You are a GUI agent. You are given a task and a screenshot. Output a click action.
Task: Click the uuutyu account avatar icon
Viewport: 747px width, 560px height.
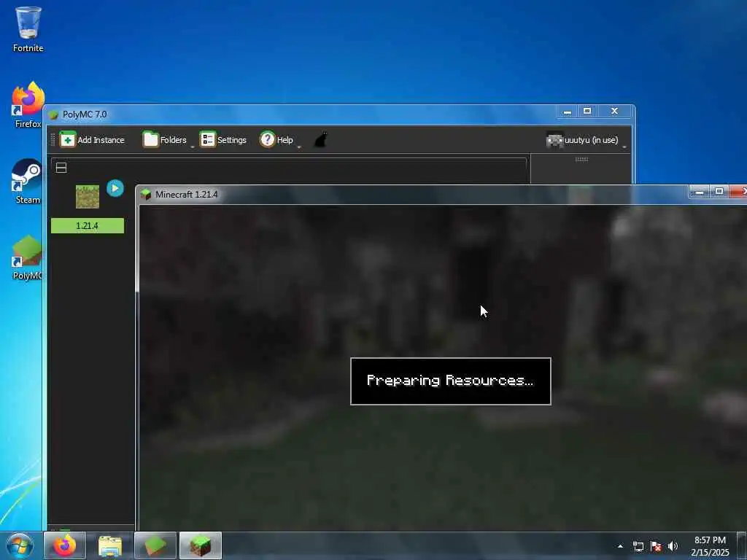[x=554, y=140]
